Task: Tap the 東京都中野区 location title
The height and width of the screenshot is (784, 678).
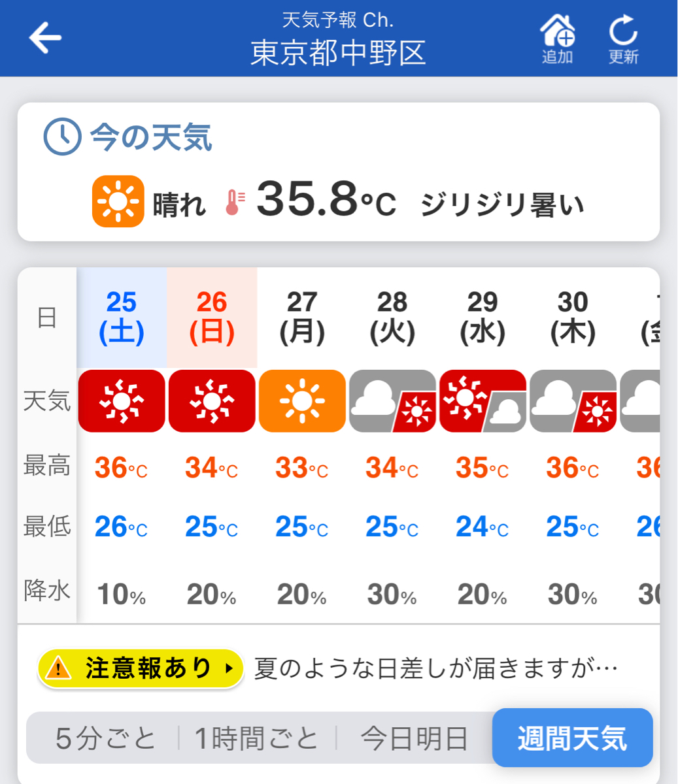Action: [338, 53]
